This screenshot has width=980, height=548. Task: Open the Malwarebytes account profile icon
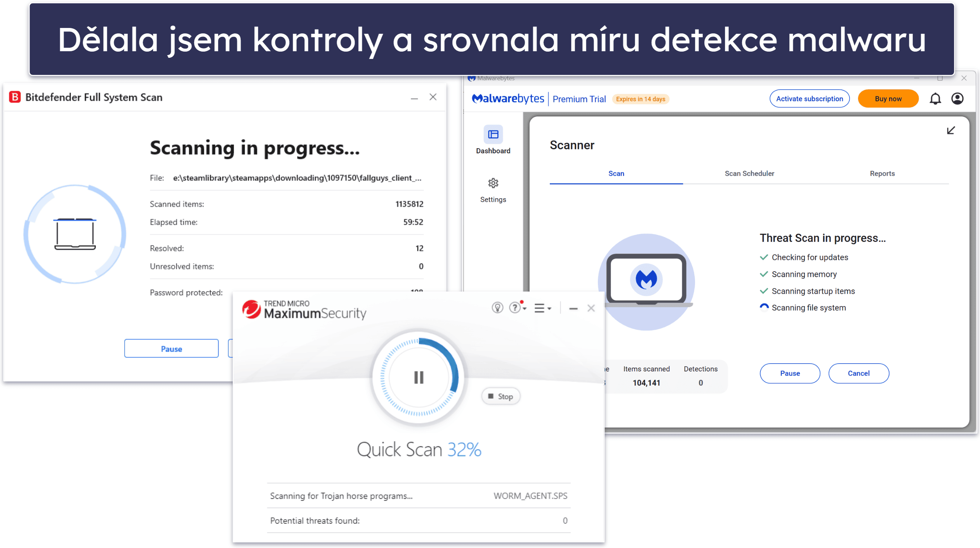point(957,99)
